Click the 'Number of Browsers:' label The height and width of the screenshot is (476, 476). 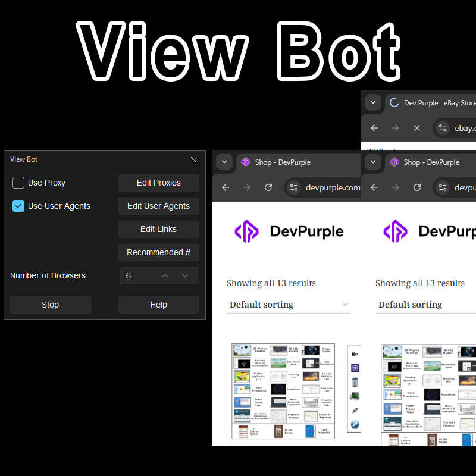click(49, 275)
